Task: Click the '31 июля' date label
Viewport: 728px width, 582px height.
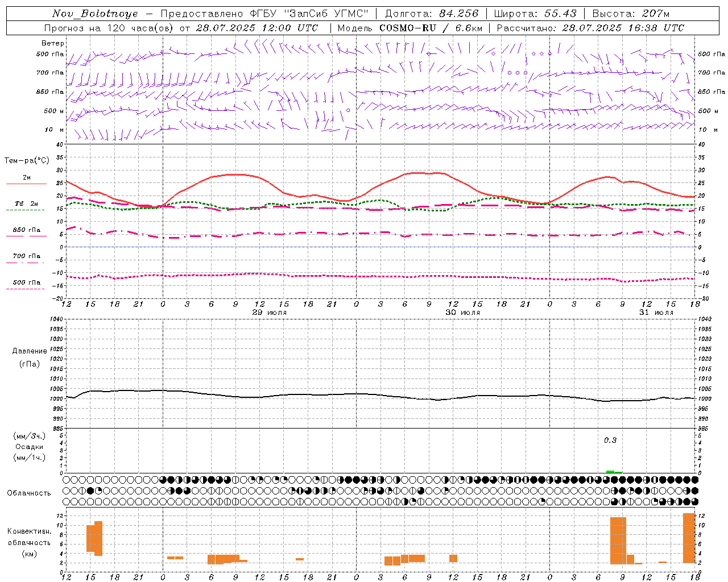Action: point(656,313)
